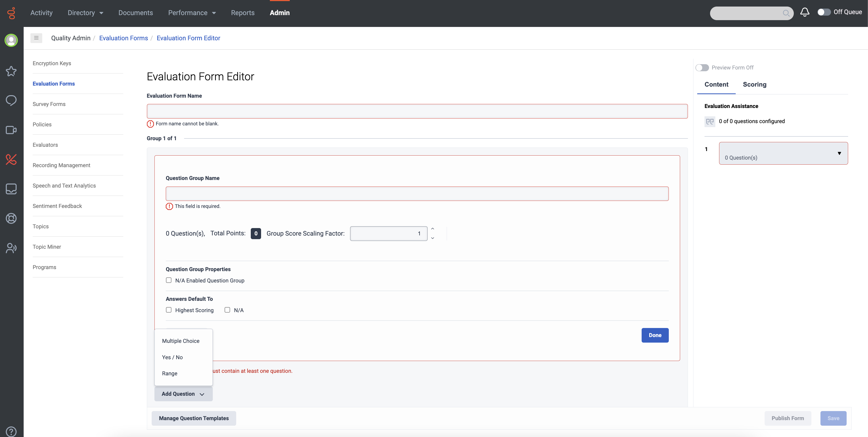The height and width of the screenshot is (437, 868).
Task: Open the chat bubble icon in sidebar
Action: point(11,100)
